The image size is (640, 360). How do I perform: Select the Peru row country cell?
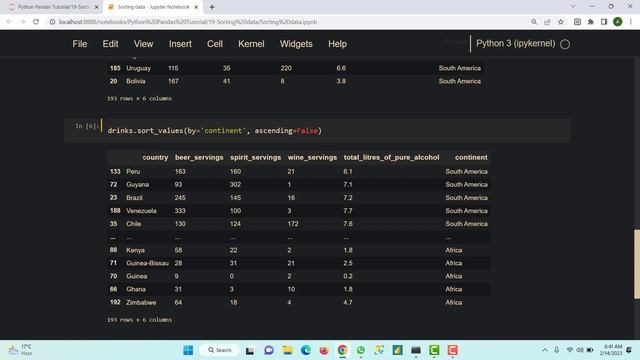coord(133,171)
